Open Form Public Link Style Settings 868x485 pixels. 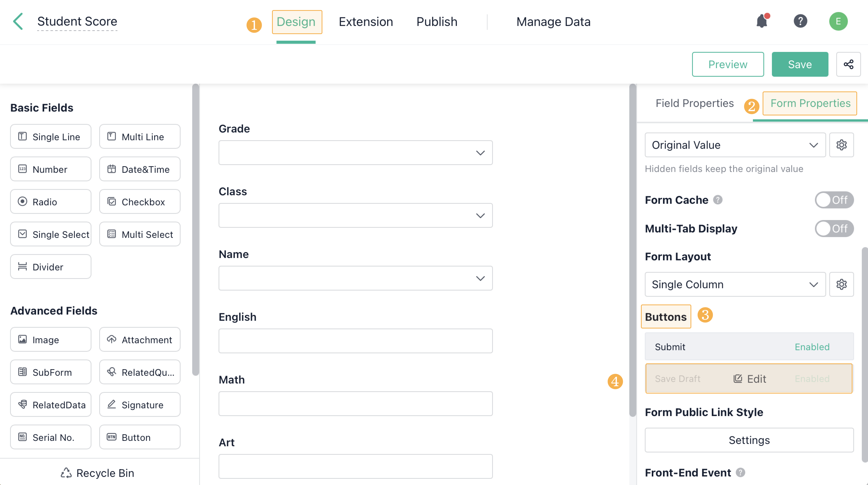click(x=749, y=440)
